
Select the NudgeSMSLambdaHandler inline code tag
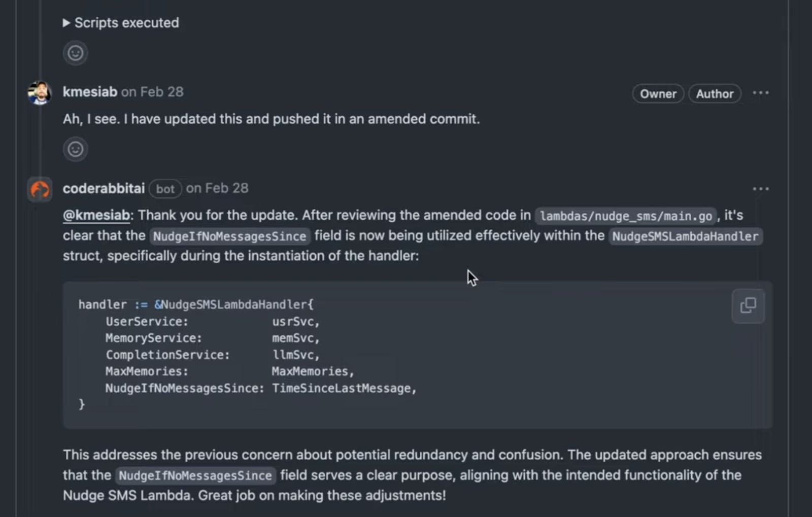[x=685, y=236]
